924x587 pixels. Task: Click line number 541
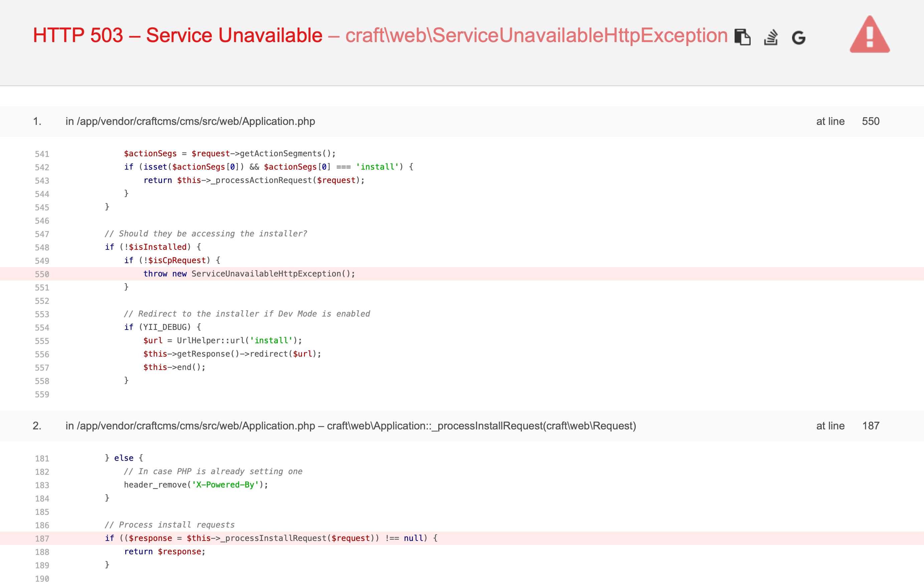tap(42, 154)
